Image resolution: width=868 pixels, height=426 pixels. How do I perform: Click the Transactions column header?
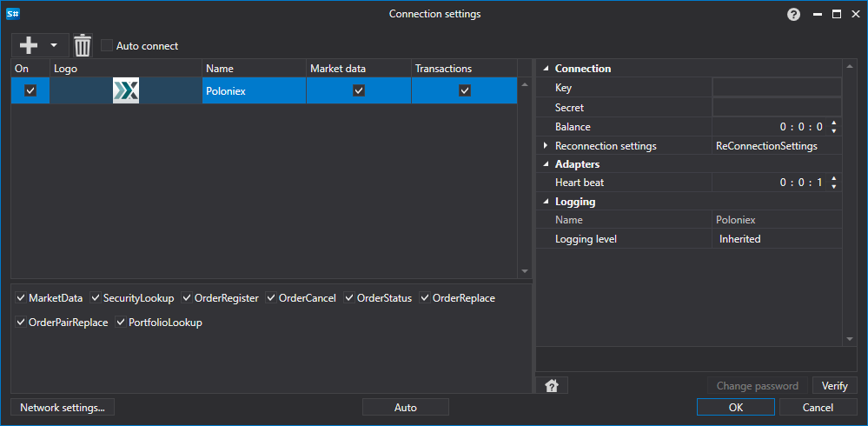tap(465, 69)
